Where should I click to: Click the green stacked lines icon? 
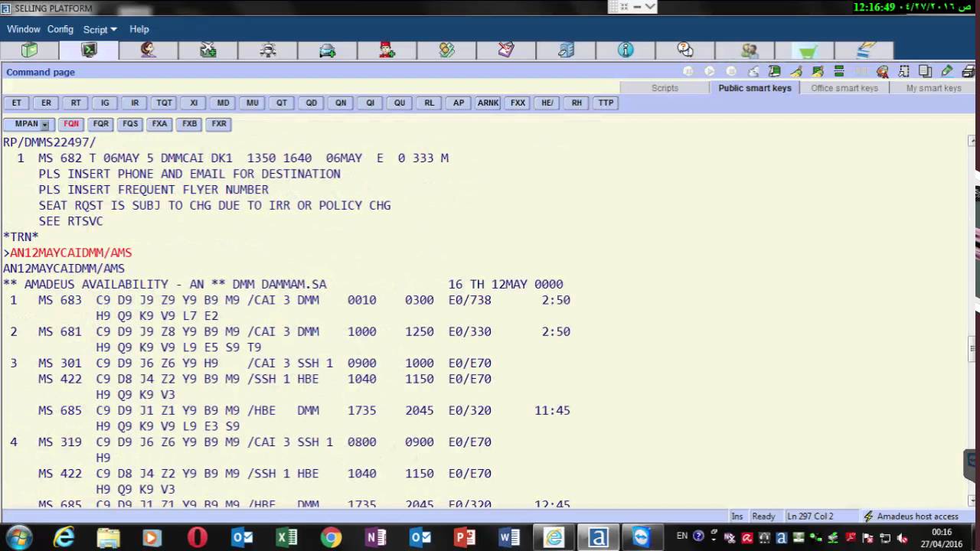click(x=839, y=71)
